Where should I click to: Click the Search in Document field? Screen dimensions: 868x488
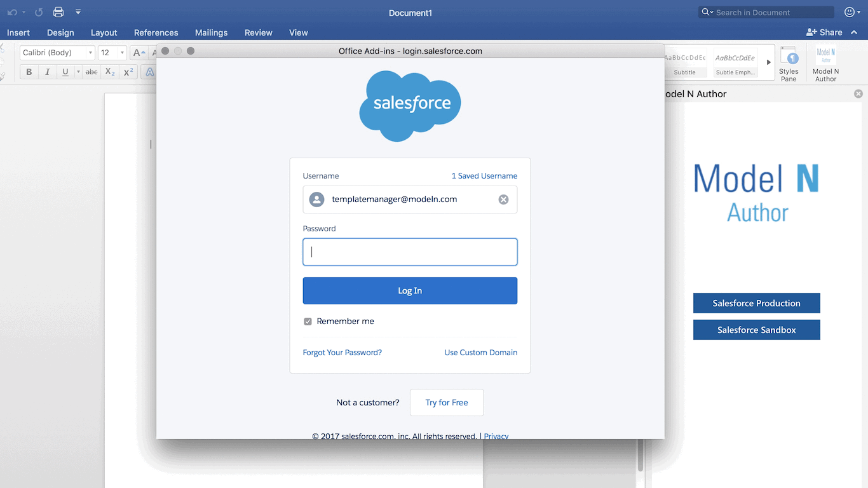[766, 12]
